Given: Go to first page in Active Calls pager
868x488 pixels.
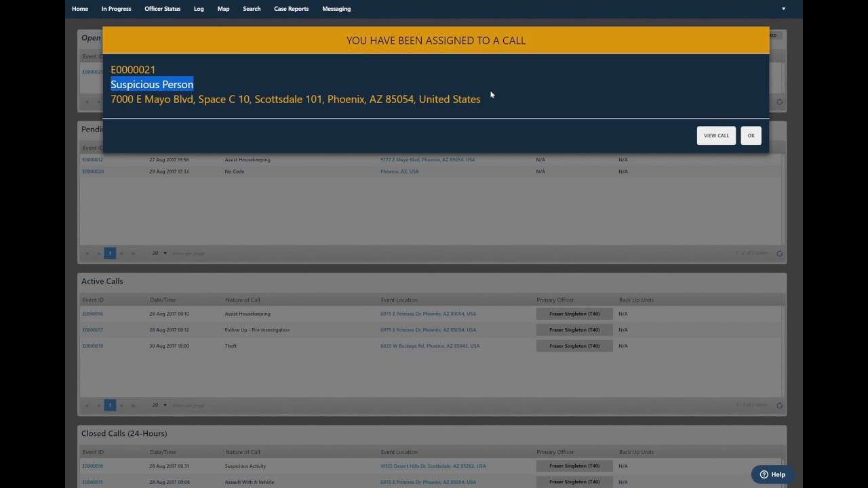Looking at the screenshot, I should coord(87,405).
